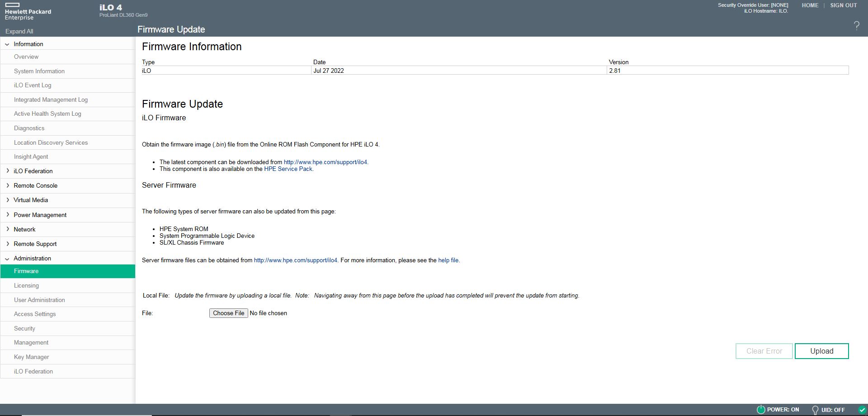Expand the Power Management section
Viewport: 868px width, 416px height.
tap(7, 215)
